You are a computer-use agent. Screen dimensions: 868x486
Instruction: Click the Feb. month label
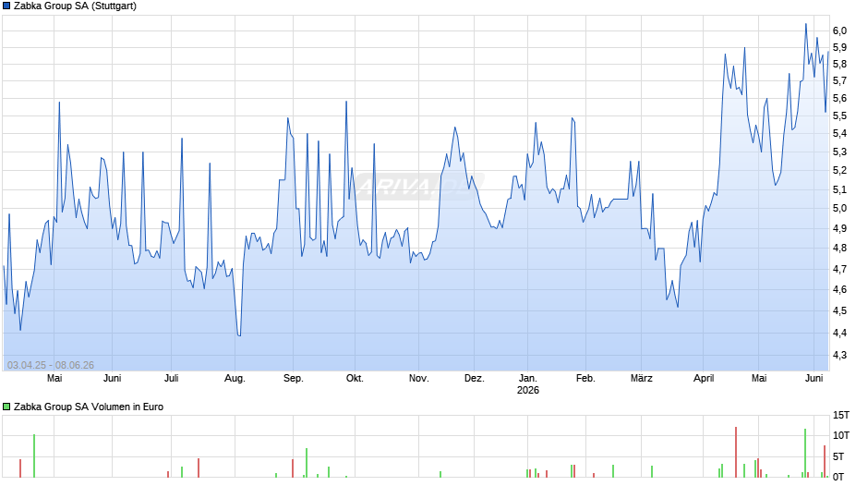585,378
